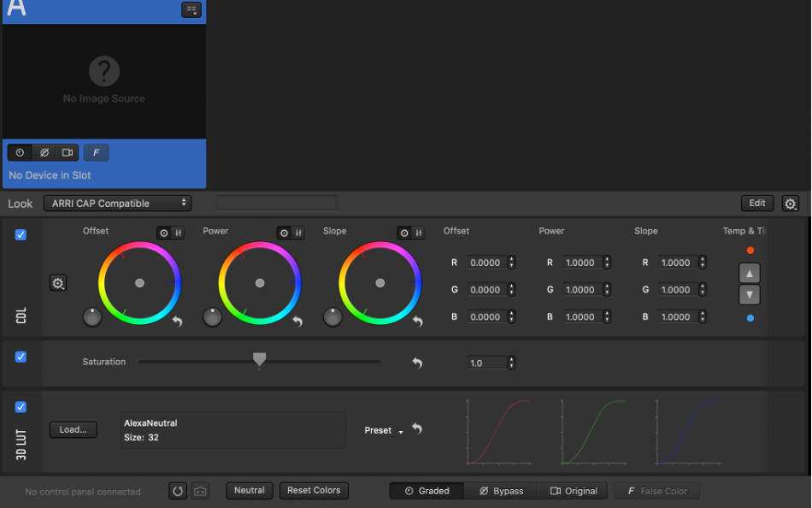This screenshot has width=812, height=508.
Task: Open look settings gear next to Edit
Action: (x=791, y=204)
